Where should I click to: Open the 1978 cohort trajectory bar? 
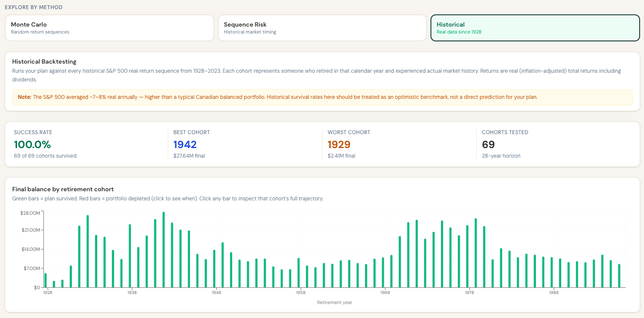tap(467, 257)
